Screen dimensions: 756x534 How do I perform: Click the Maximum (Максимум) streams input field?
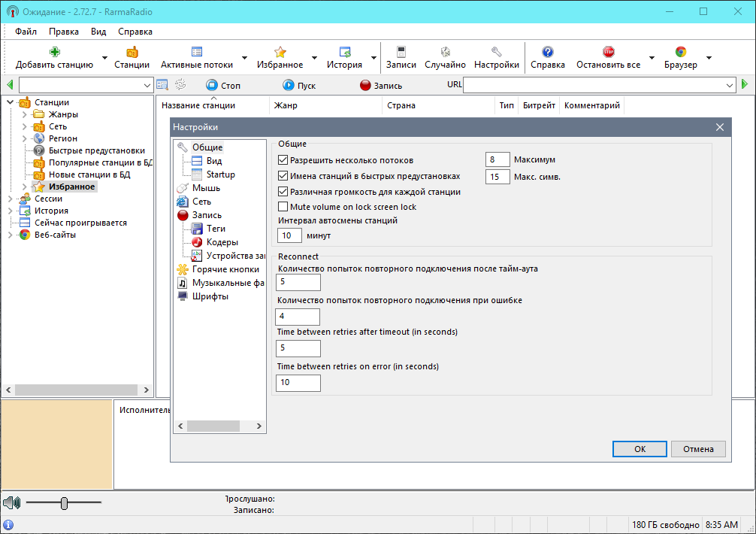tap(497, 159)
